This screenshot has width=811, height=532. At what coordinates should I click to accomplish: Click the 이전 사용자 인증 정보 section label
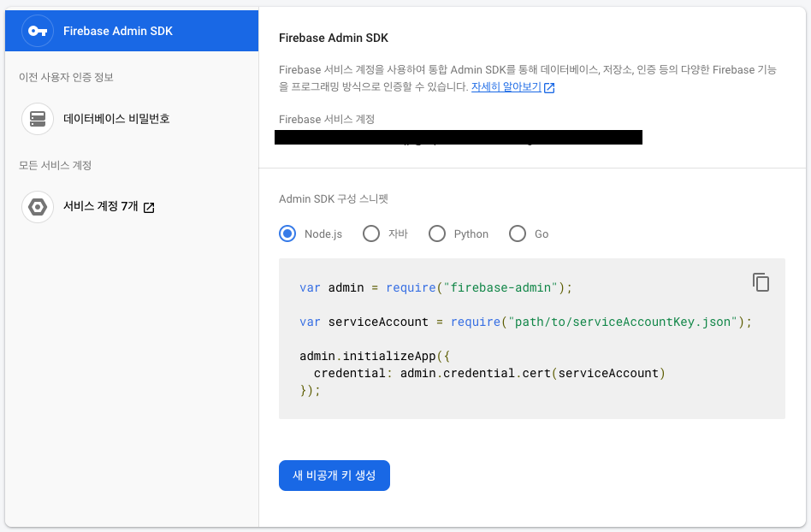click(x=66, y=77)
